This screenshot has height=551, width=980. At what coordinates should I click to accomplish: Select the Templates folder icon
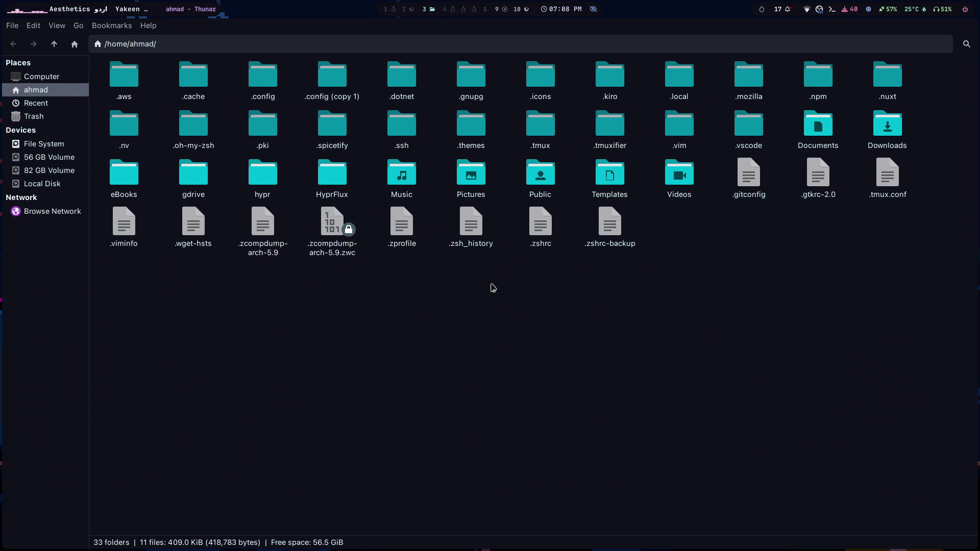point(609,172)
